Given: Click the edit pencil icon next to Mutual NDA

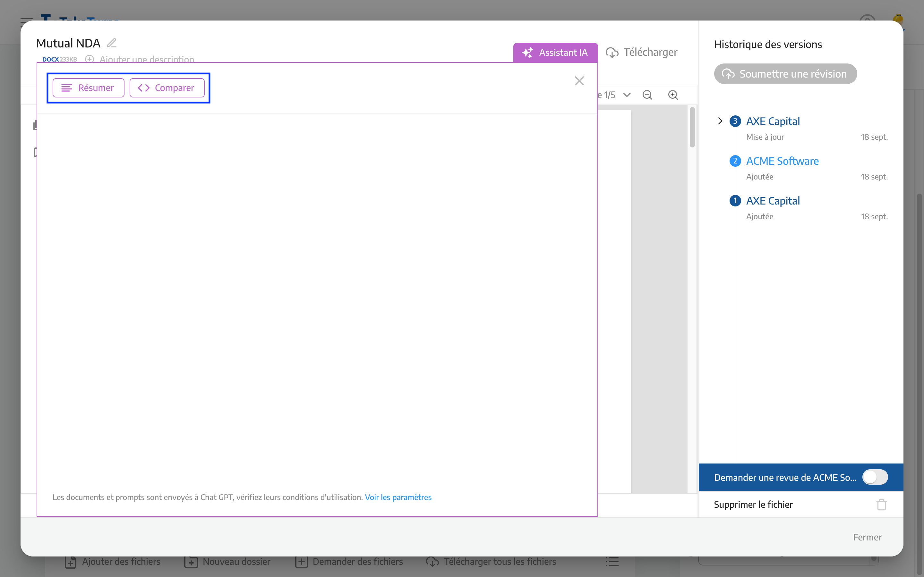Looking at the screenshot, I should 111,43.
